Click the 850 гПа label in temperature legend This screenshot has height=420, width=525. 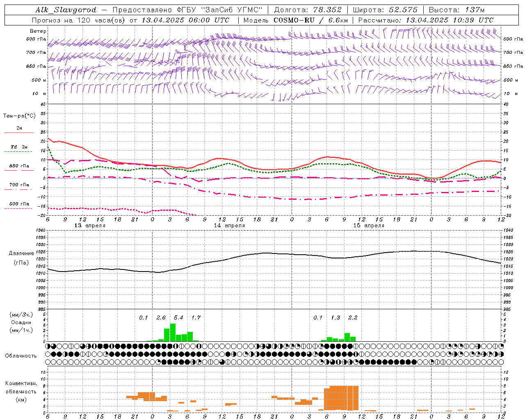(x=19, y=166)
